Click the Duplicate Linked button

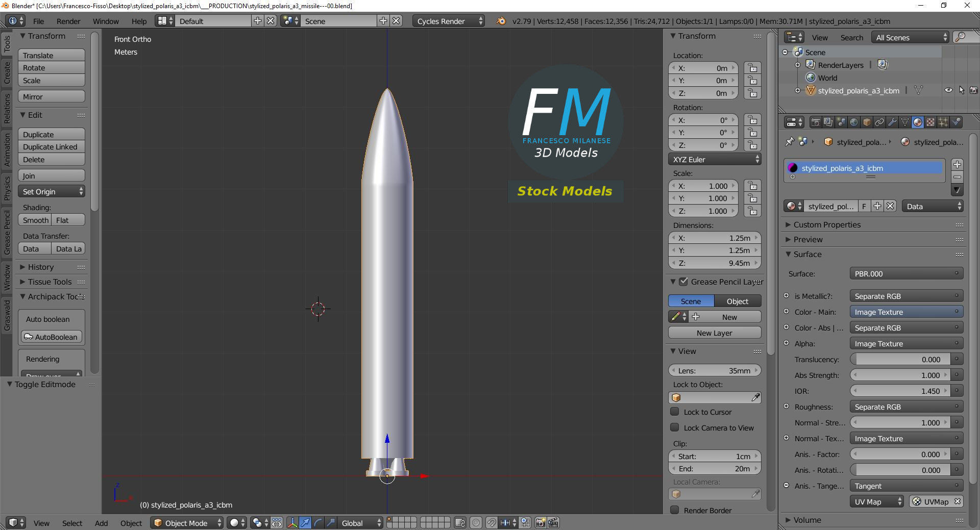(x=52, y=146)
